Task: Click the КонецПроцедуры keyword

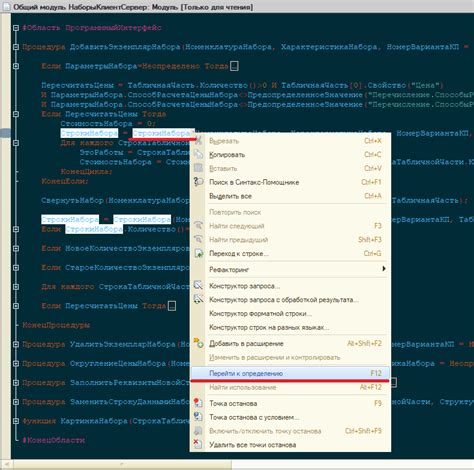Action: [x=56, y=325]
